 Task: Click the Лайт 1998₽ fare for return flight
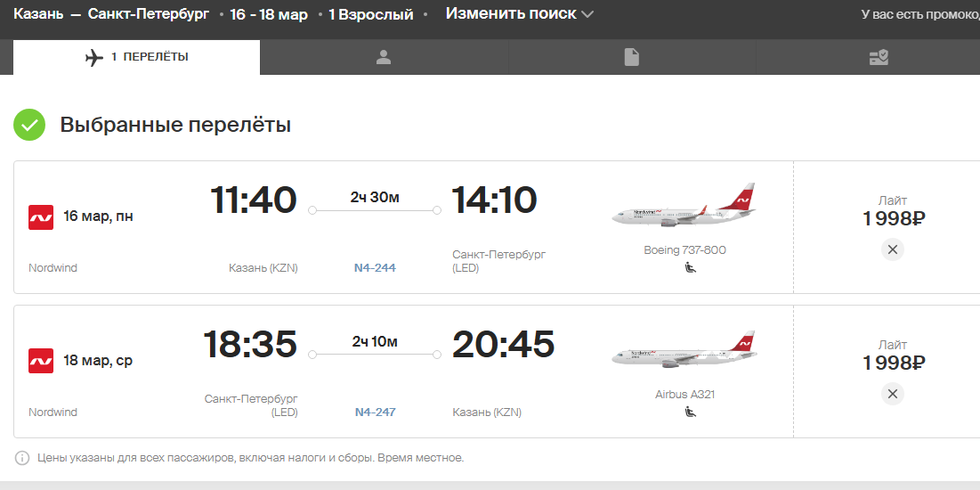click(x=893, y=355)
